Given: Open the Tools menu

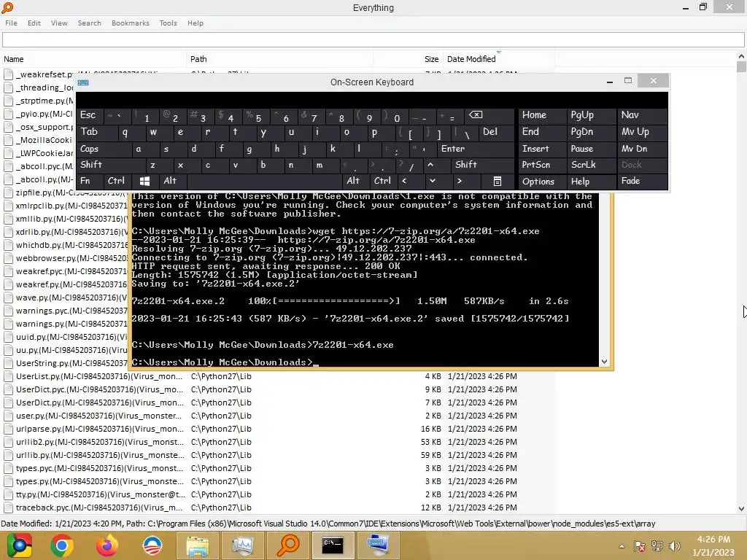Looking at the screenshot, I should [168, 23].
